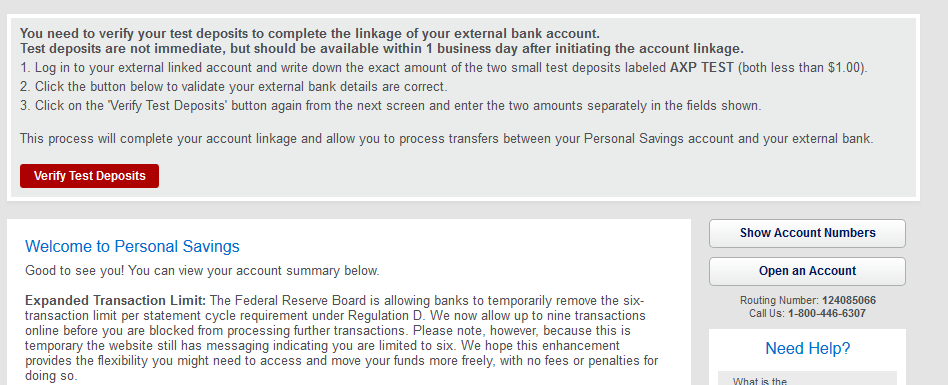This screenshot has height=385, width=948.
Task: Click the Expanded Transaction Limit bold text
Action: (x=115, y=300)
